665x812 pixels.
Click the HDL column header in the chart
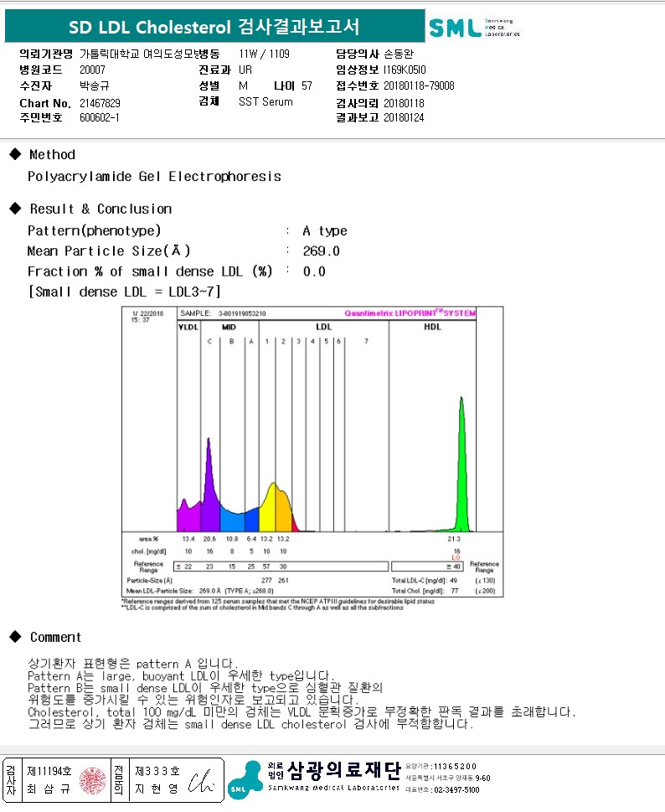[432, 327]
